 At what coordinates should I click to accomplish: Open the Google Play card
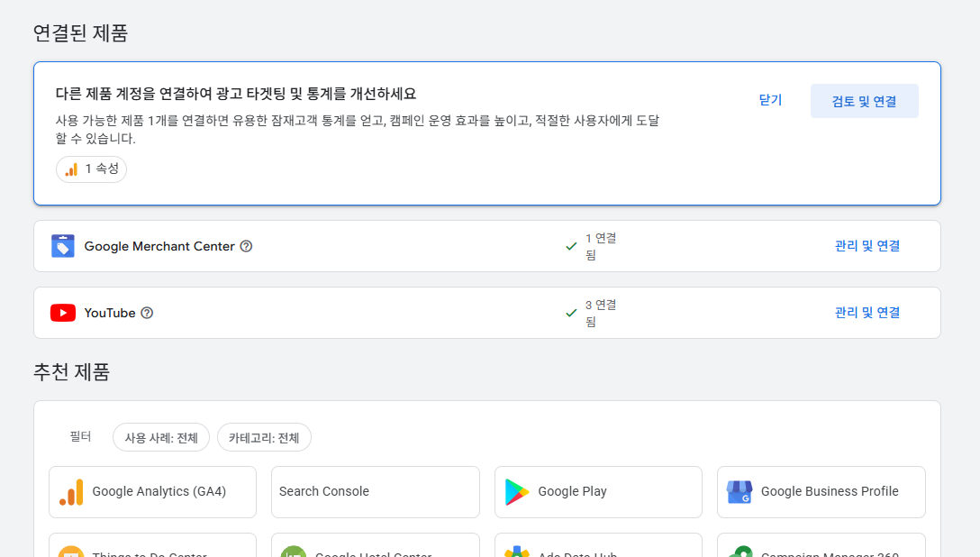598,492
